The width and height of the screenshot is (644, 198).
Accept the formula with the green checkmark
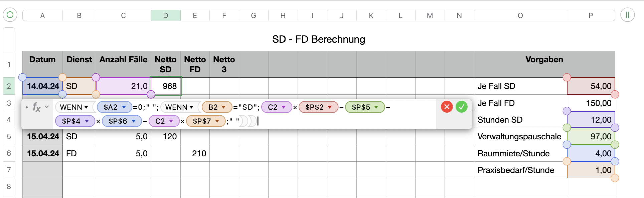pyautogui.click(x=461, y=107)
